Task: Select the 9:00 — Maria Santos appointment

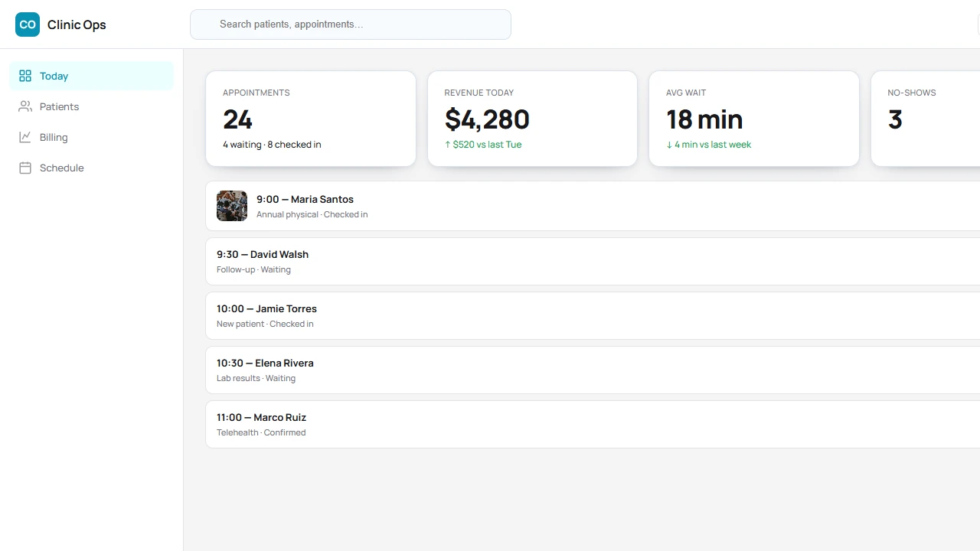Action: (x=593, y=206)
